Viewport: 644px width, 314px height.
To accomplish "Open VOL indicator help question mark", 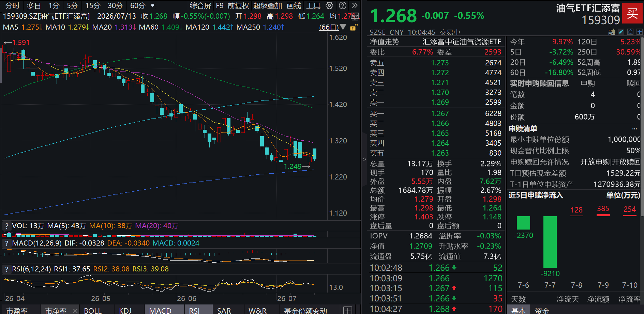I will point(6,226).
